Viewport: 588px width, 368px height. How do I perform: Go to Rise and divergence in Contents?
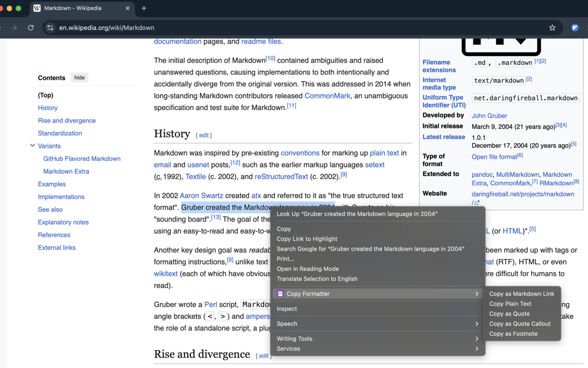(67, 121)
